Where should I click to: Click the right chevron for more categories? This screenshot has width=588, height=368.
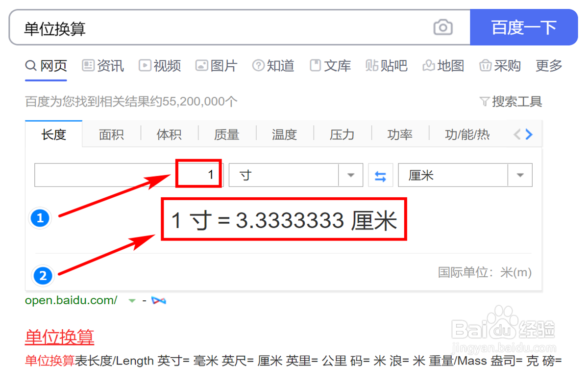pyautogui.click(x=529, y=134)
